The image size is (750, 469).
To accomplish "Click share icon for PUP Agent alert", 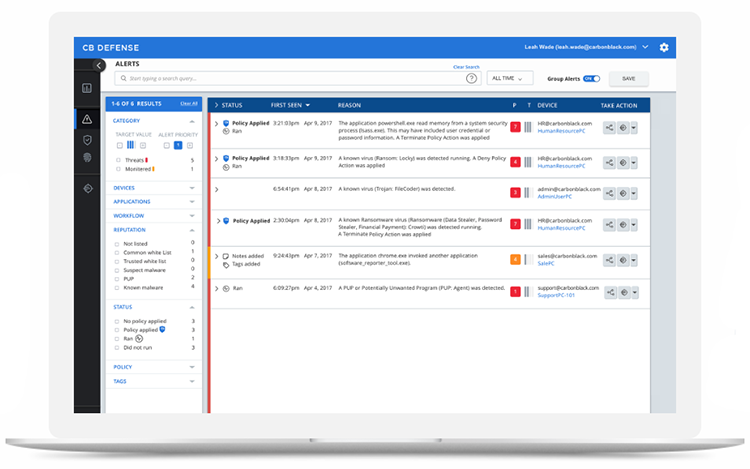I will click(611, 293).
